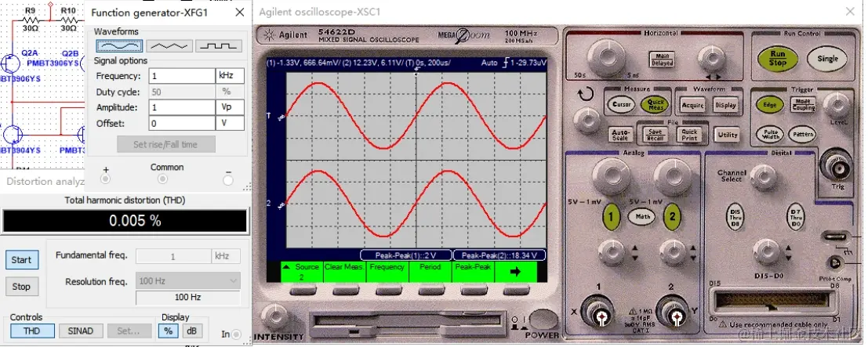
Task: Push the D15 Thru D8 button
Action: pos(735,216)
